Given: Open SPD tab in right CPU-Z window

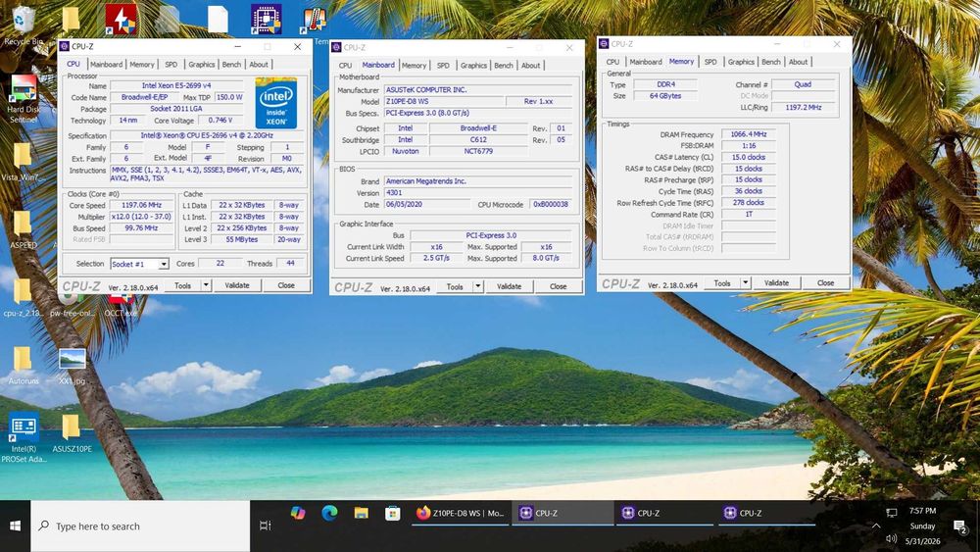Looking at the screenshot, I should 710,62.
